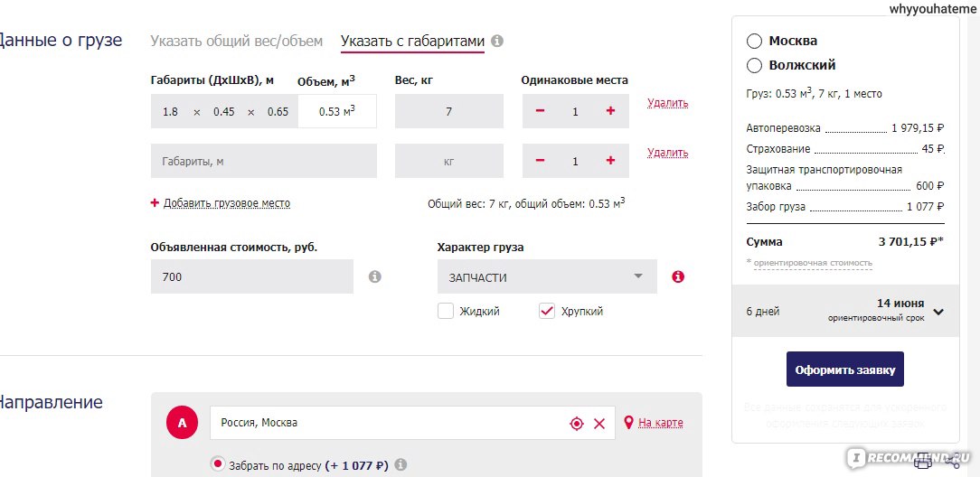This screenshot has width=980, height=477.
Task: Click info icon next to dimensions tab
Action: click(497, 41)
